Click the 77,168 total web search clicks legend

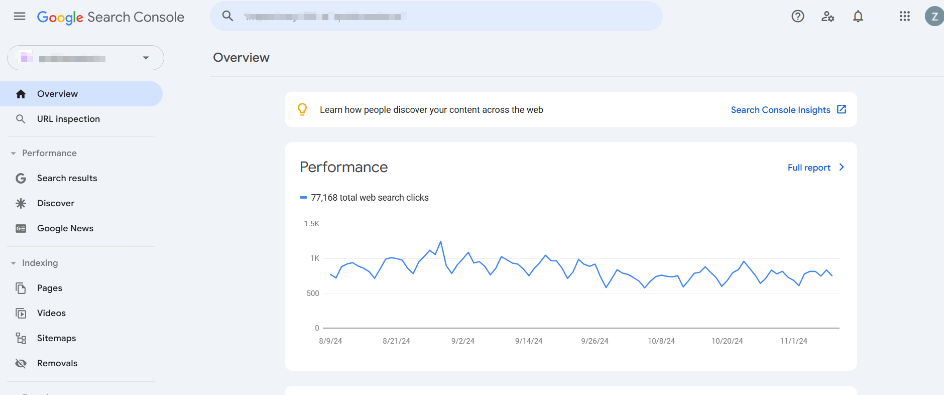(x=364, y=198)
